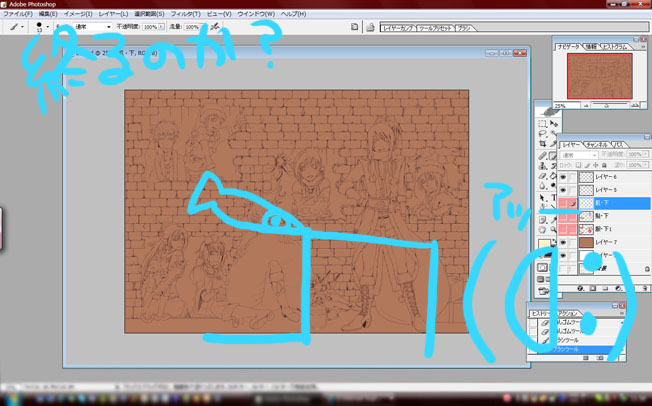652x406 pixels.
Task: Toggle link box beside レイヤー 5
Action: [x=573, y=190]
